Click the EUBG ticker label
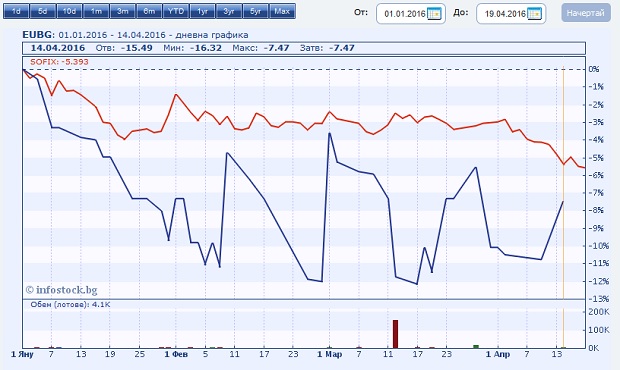 (37, 35)
